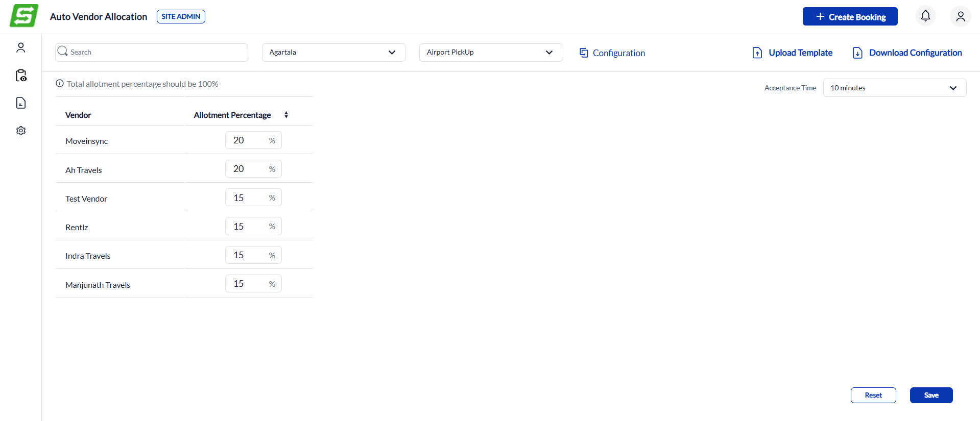Select the Indra Travels vendor name
Viewport: 980px width, 421px height.
click(88, 256)
